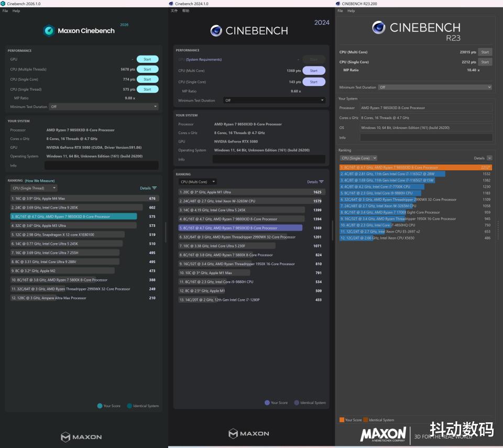Open File menu in Cinebench 2026
503x448 pixels.
coord(5,11)
